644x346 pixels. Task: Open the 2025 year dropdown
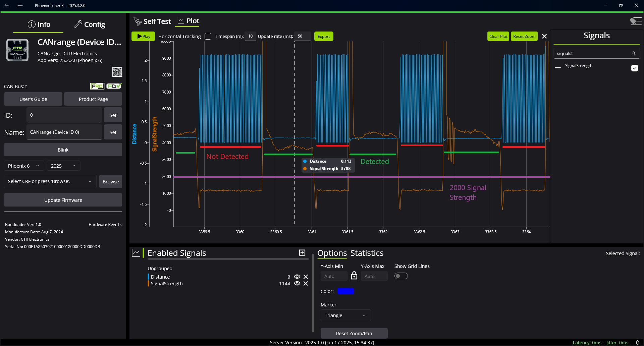point(63,166)
